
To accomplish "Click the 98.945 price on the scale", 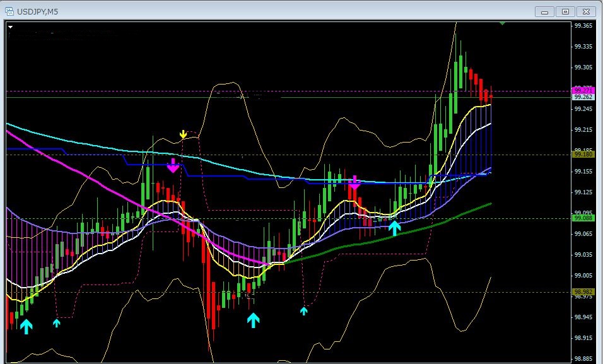I will 583,317.
